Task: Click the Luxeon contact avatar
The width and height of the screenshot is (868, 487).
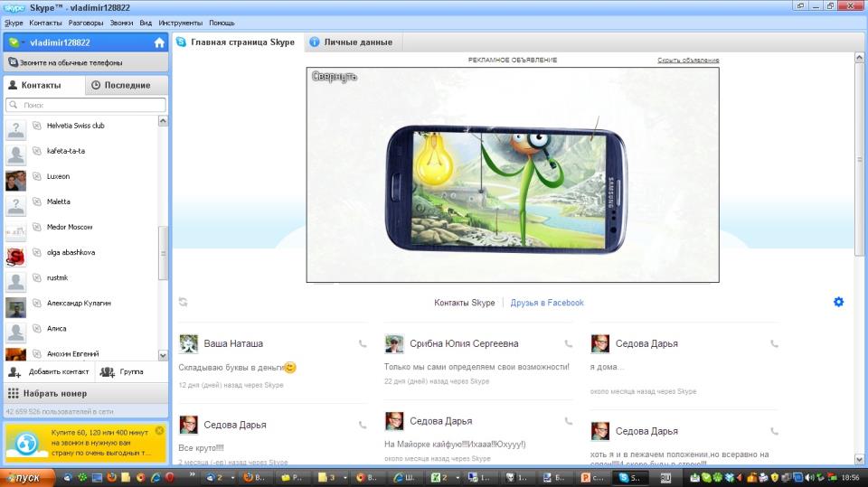Action: (x=15, y=181)
